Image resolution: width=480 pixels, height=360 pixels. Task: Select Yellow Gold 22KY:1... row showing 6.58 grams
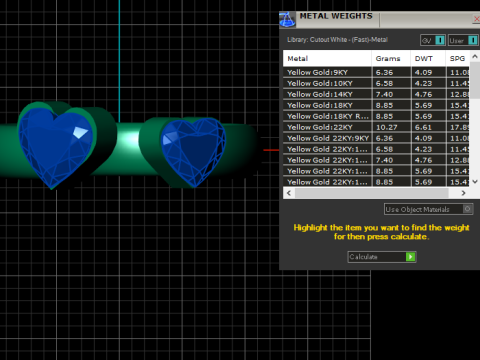pyautogui.click(x=376, y=149)
